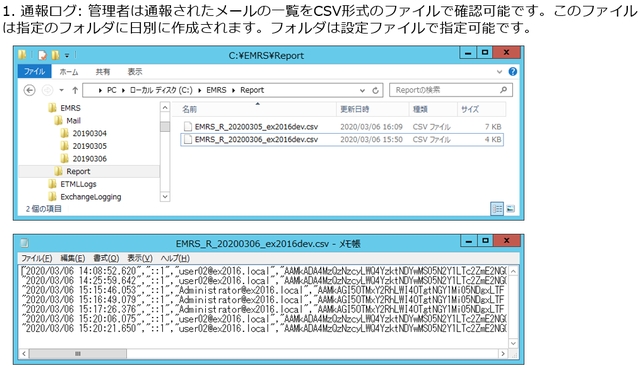Click the Notepad horizontal scrollbar thumb
Screen dimensions: 640x370
point(78,354)
